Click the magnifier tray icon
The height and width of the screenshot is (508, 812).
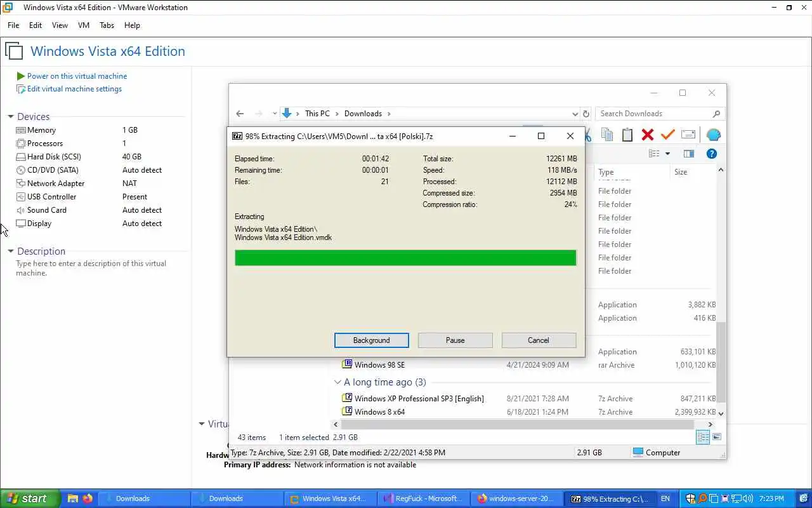pyautogui.click(x=702, y=498)
